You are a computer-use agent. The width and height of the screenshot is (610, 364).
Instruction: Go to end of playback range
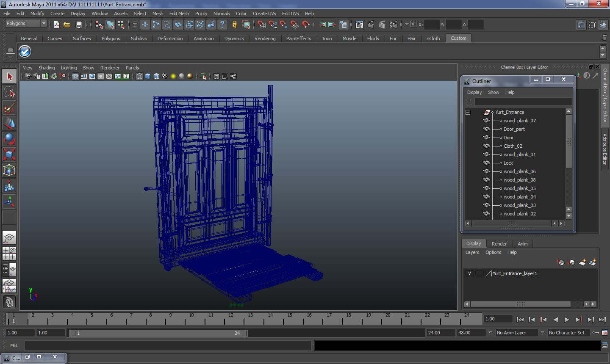pos(602,320)
